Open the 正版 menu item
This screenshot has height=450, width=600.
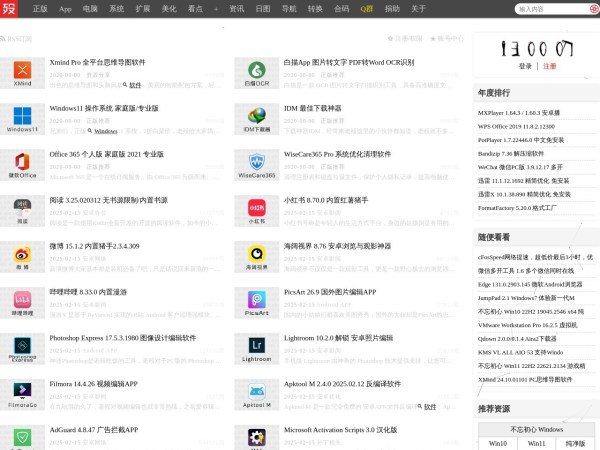pos(40,9)
